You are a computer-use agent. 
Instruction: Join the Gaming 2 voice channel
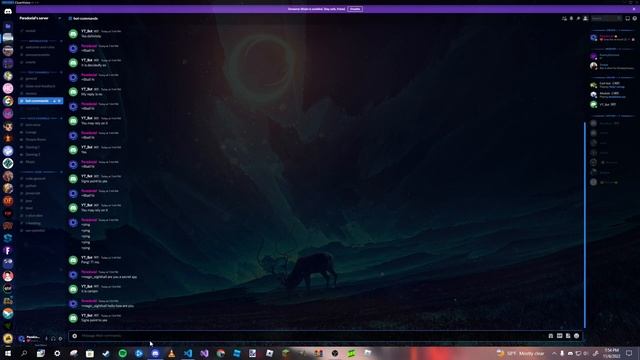pos(40,155)
